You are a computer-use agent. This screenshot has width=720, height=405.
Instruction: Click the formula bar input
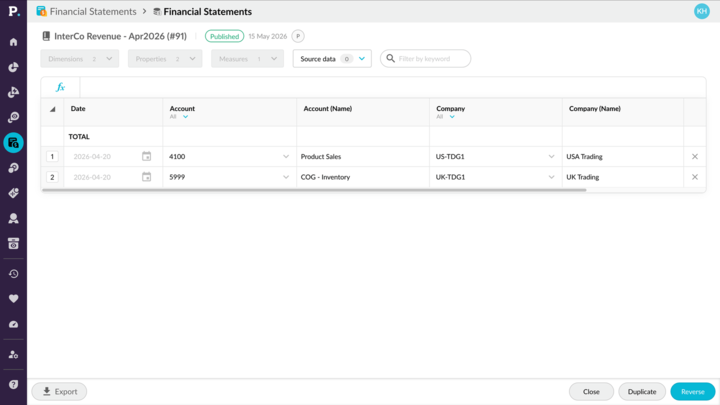pyautogui.click(x=393, y=87)
